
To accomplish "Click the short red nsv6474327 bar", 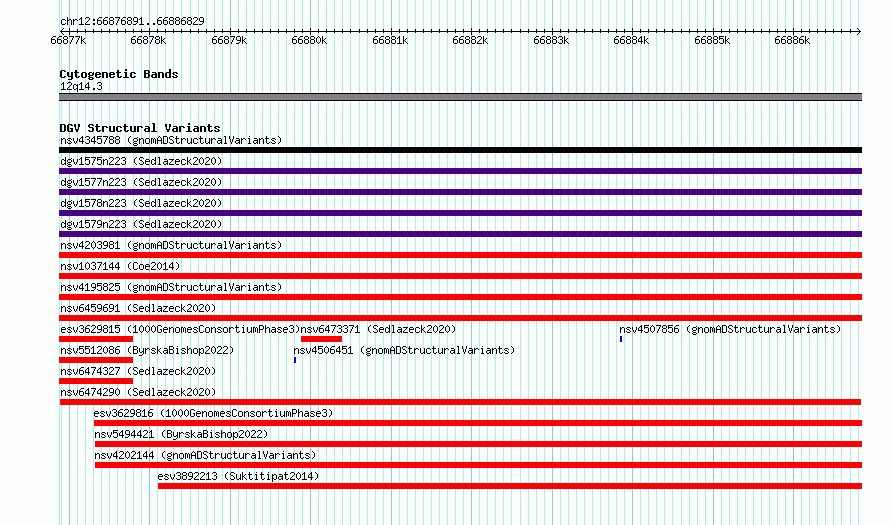I will [96, 381].
